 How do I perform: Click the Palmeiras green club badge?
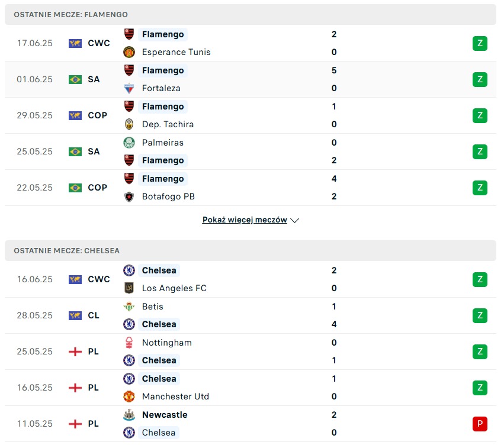(129, 143)
